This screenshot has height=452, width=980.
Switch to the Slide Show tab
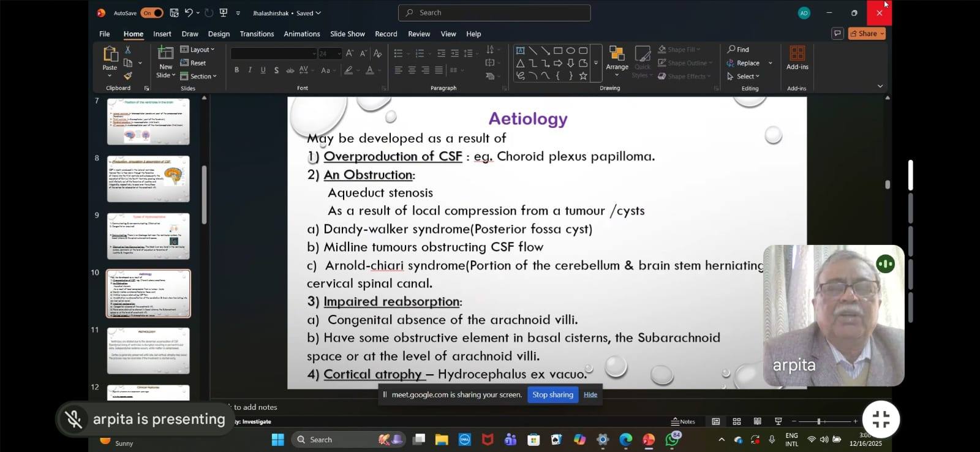(x=347, y=34)
